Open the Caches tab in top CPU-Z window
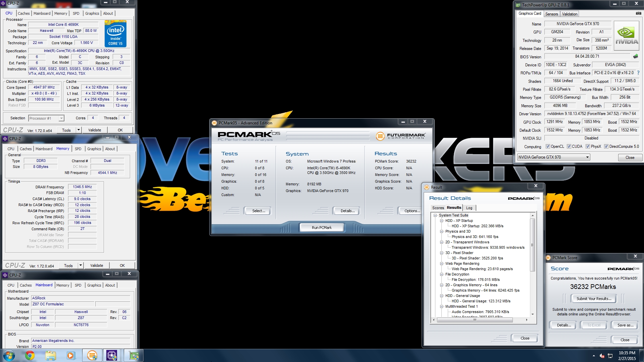644x362 pixels. click(24, 13)
